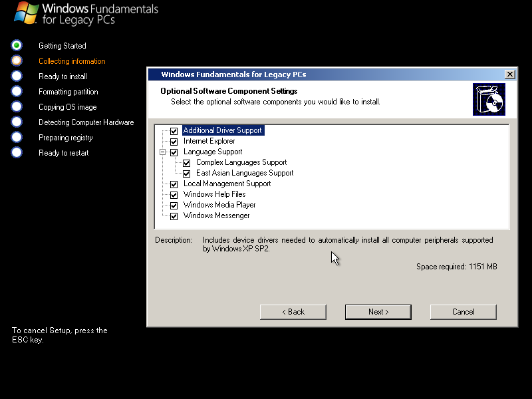Click the 'Ready to restart' step text
532x399 pixels.
click(x=63, y=153)
